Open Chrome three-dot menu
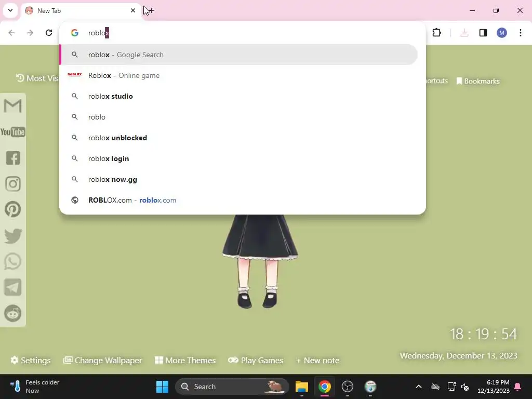Screen dimensions: 532x399 (x=521, y=33)
